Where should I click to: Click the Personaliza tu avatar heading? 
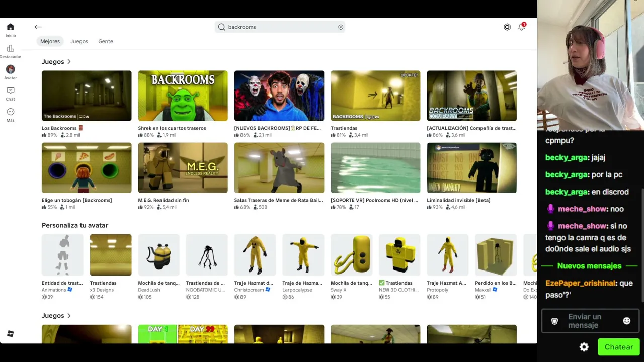point(75,225)
